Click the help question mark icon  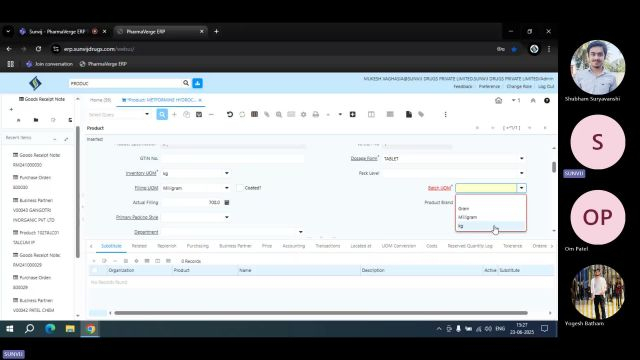547,100
